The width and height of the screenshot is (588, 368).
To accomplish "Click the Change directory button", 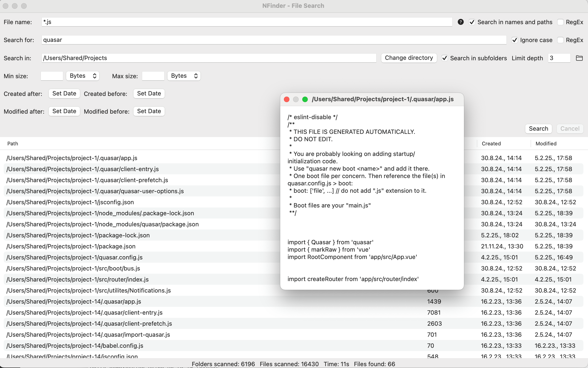I will click(409, 58).
